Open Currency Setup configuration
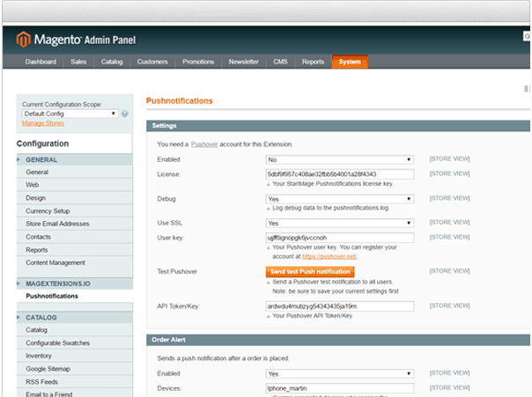The height and width of the screenshot is (397, 532). click(x=75, y=211)
